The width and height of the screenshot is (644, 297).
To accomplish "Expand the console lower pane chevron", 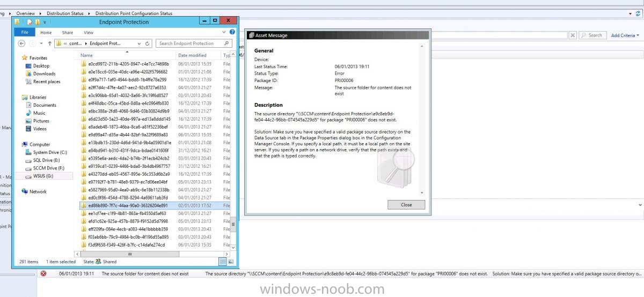I will 640,204.
